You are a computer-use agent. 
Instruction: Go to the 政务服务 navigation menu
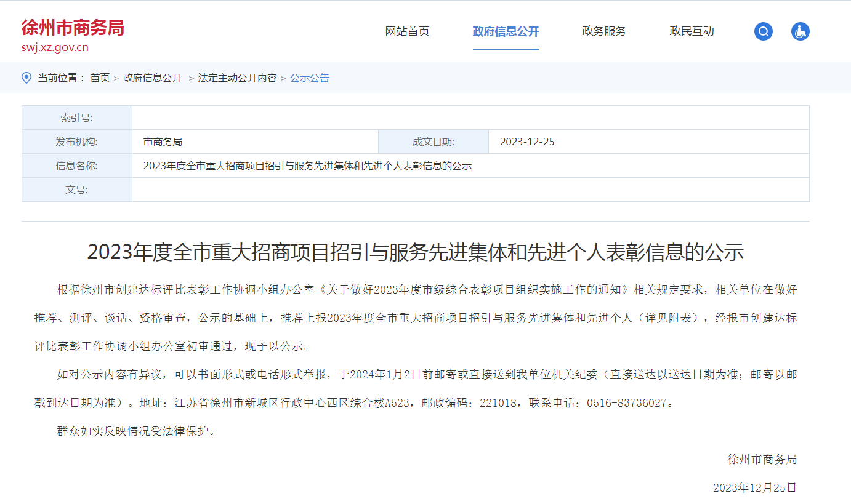coord(604,31)
